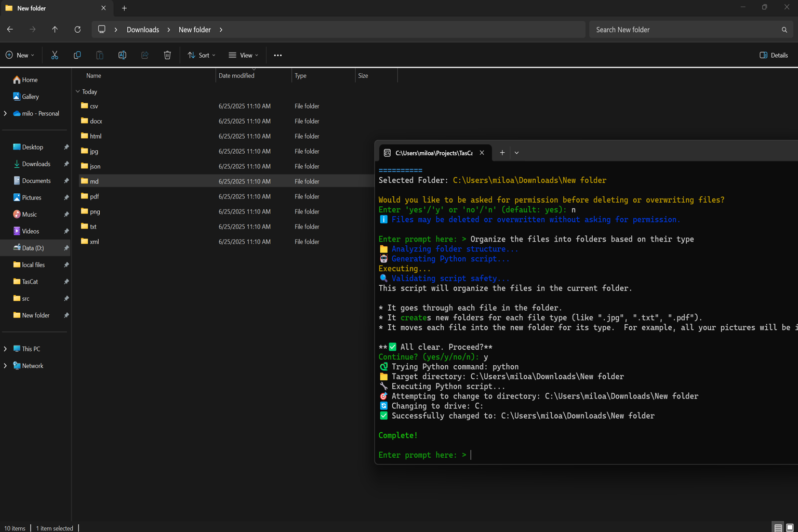Click pin icon next to TasCat
Viewport: 798px width, 532px height.
pyautogui.click(x=66, y=282)
